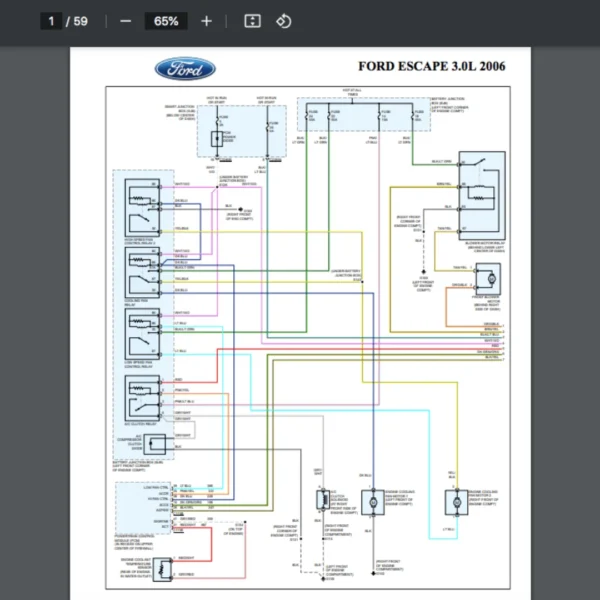Click the A/C compressor clutch diode symbol

(155, 444)
